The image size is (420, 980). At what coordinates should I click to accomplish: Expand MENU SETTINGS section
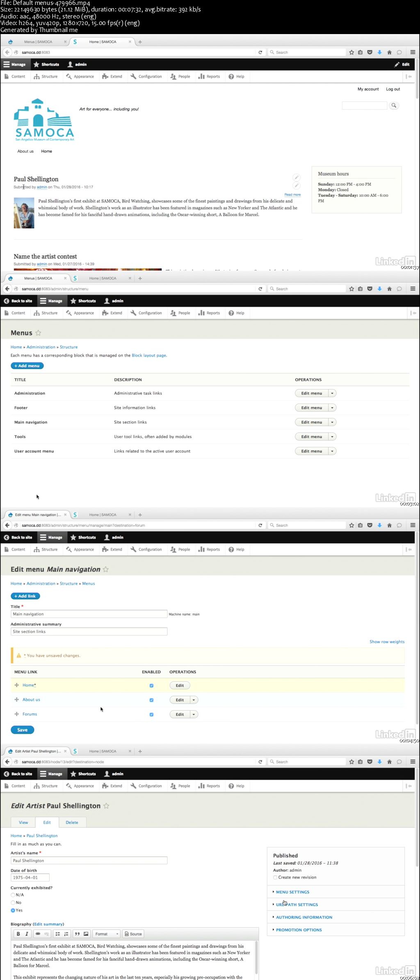[x=292, y=892]
